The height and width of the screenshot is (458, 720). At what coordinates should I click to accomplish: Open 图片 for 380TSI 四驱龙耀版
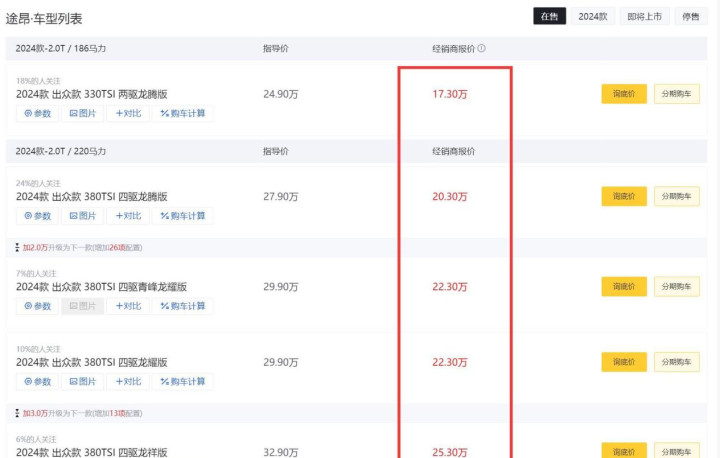tap(83, 381)
